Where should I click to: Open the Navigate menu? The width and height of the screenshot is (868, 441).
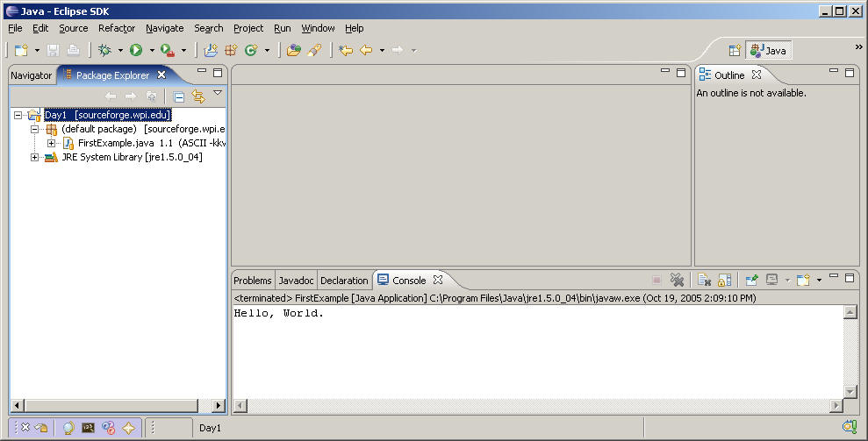click(165, 28)
